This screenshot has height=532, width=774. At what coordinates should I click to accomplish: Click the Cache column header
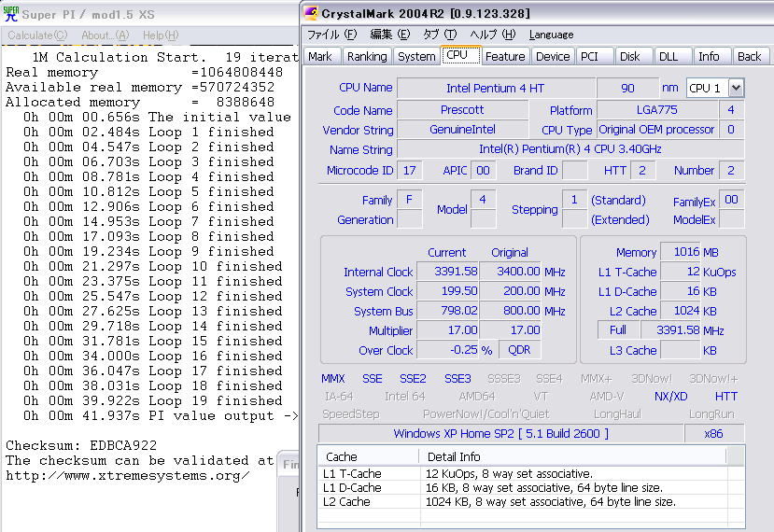(368, 456)
